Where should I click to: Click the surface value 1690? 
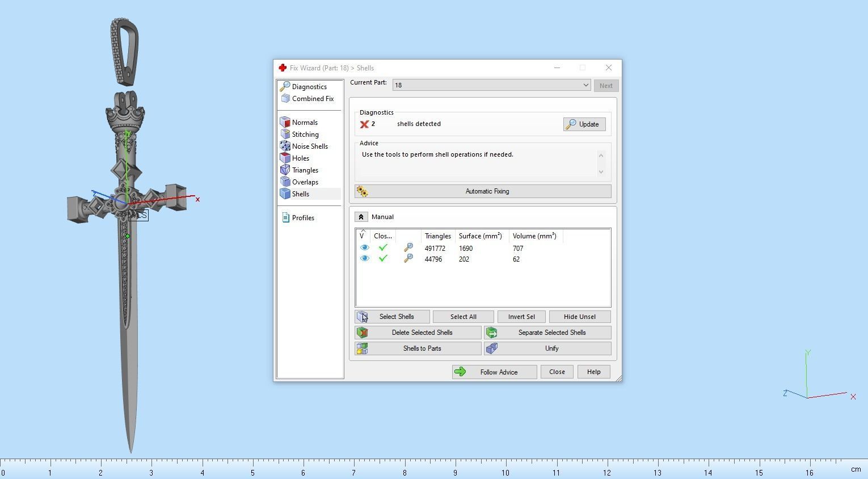(466, 249)
